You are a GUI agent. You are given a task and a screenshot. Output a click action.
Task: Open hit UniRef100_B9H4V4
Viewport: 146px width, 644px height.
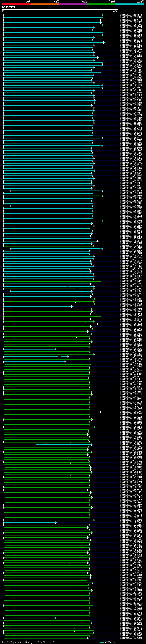click(131, 20)
